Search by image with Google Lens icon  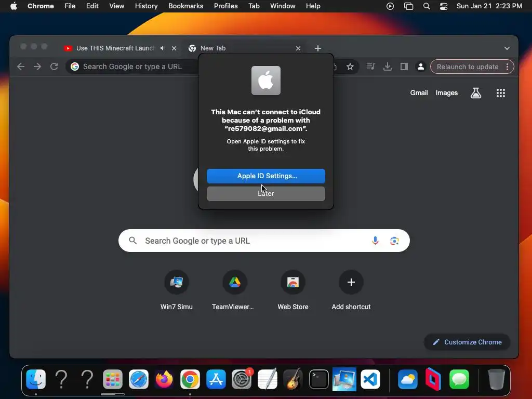click(394, 241)
